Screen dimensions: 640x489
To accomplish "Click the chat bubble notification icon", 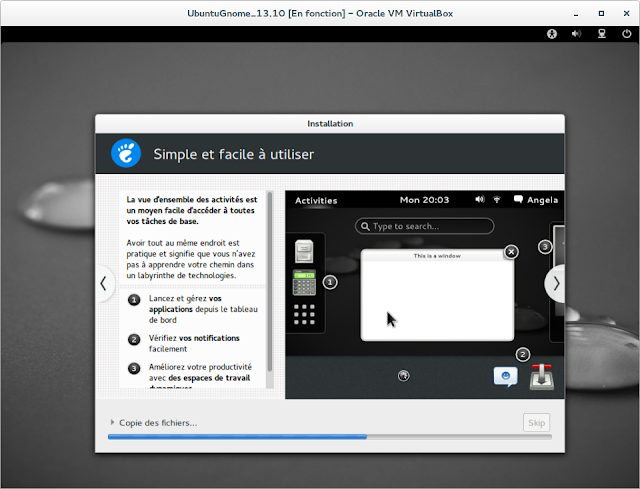I will pyautogui.click(x=505, y=377).
